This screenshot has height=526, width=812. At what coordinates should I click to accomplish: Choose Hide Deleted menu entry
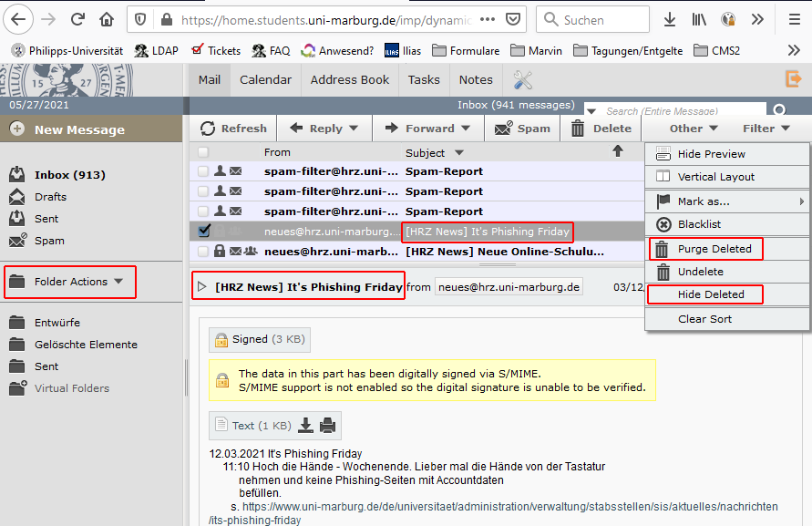point(727,294)
